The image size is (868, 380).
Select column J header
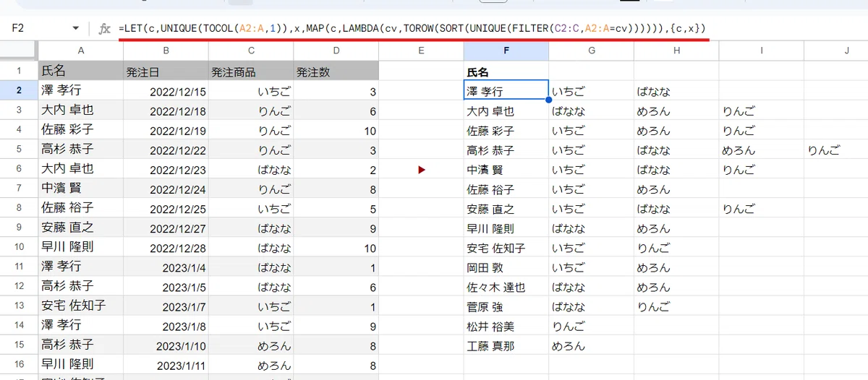836,51
